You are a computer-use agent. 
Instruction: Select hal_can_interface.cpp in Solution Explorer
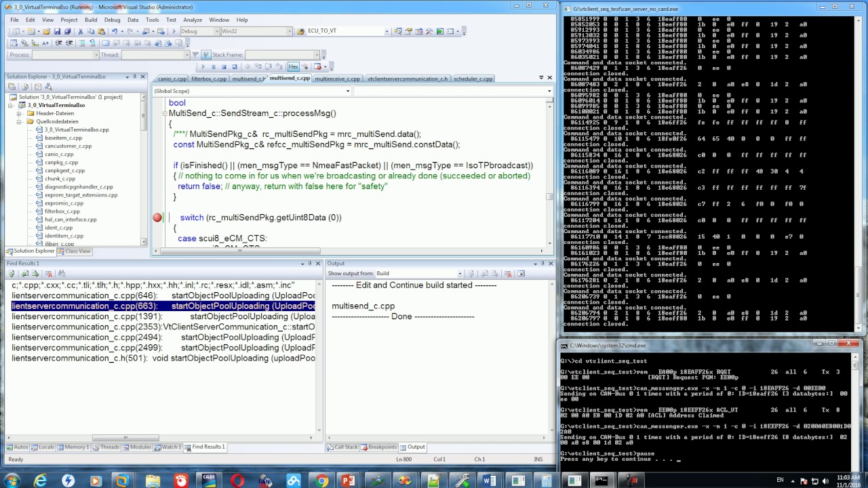(x=71, y=220)
